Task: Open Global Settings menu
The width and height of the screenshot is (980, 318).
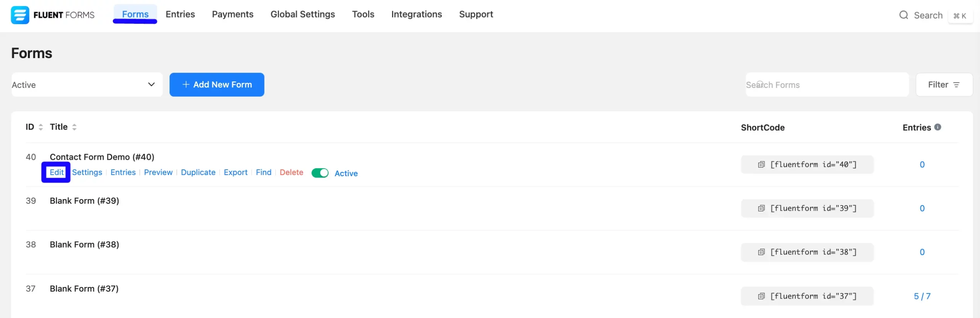Action: 303,14
